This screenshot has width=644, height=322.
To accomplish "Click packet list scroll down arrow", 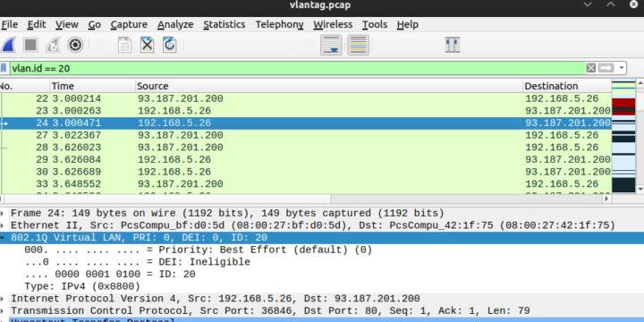I will click(x=640, y=189).
